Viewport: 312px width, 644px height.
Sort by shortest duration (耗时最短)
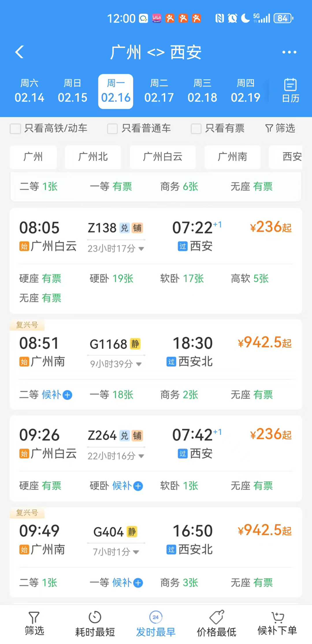pyautogui.click(x=95, y=624)
